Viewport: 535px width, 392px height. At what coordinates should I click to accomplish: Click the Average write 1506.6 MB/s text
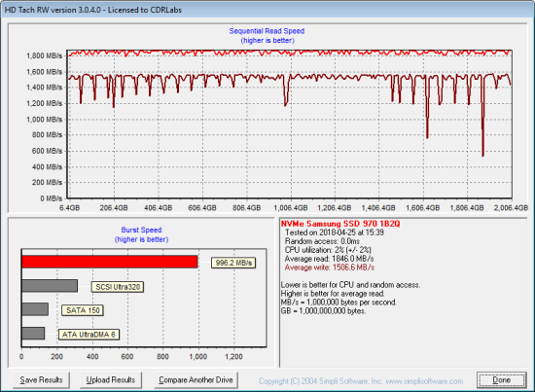coord(329,267)
